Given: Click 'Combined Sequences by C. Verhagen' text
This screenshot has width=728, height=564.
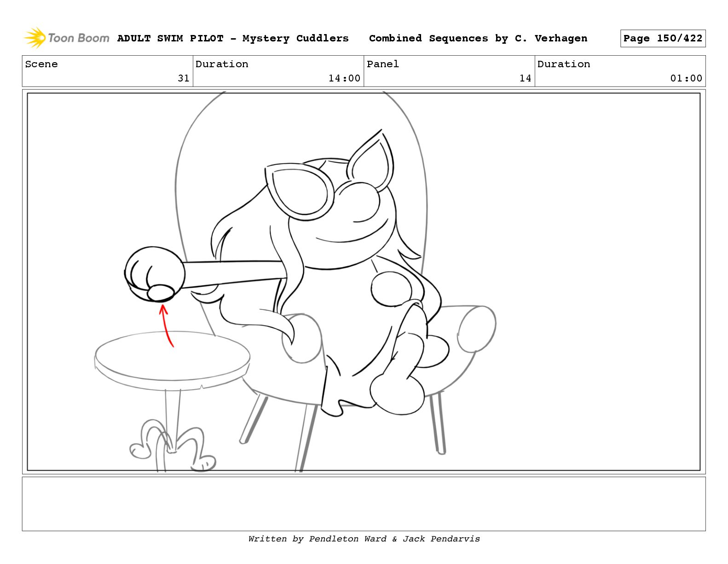Looking at the screenshot, I should [x=478, y=38].
